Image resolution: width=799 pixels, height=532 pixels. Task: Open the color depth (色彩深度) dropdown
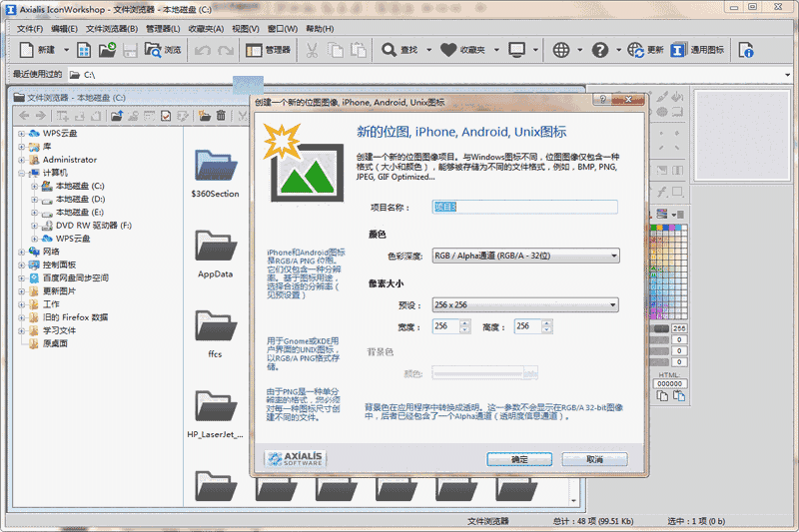[x=525, y=256]
